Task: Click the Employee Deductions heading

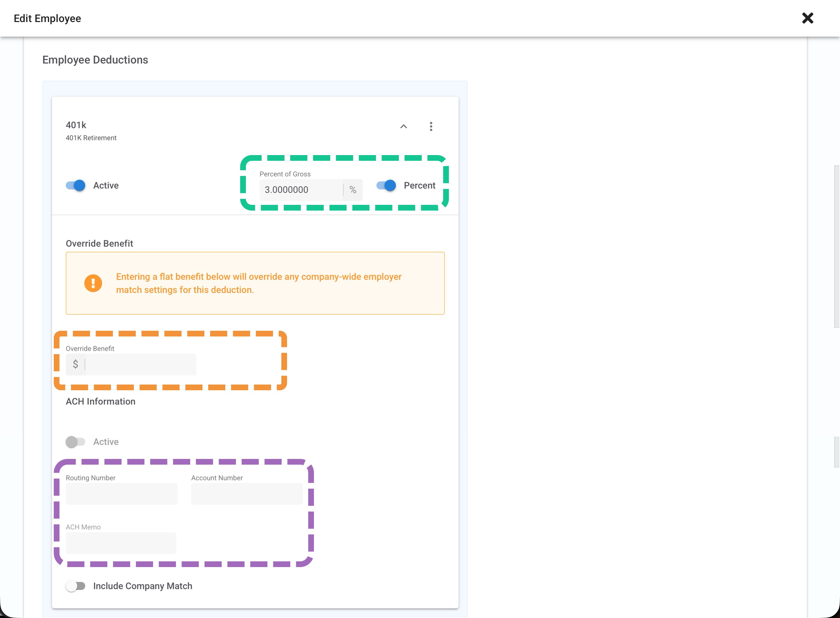Action: (x=95, y=60)
